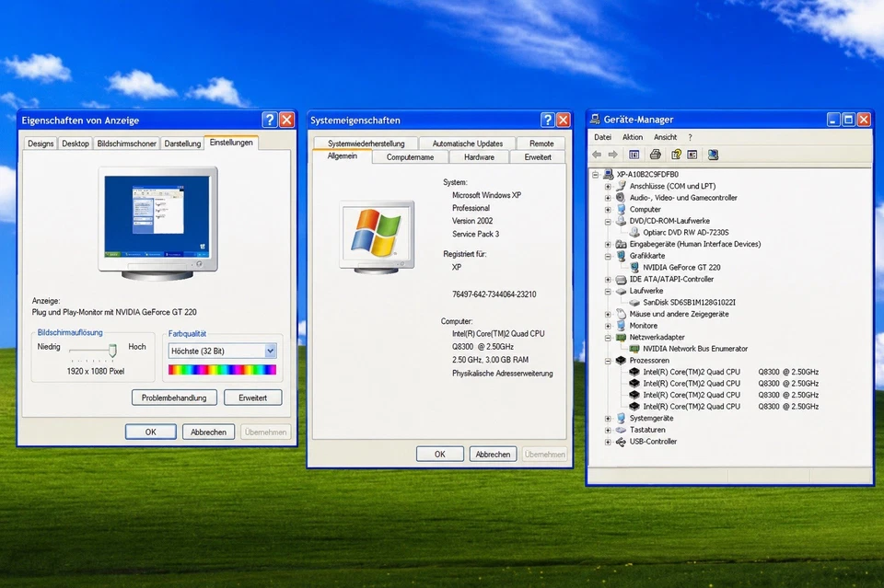Click Abbrechen in Systemeigenschaften
This screenshot has width=884, height=588.
click(493, 454)
